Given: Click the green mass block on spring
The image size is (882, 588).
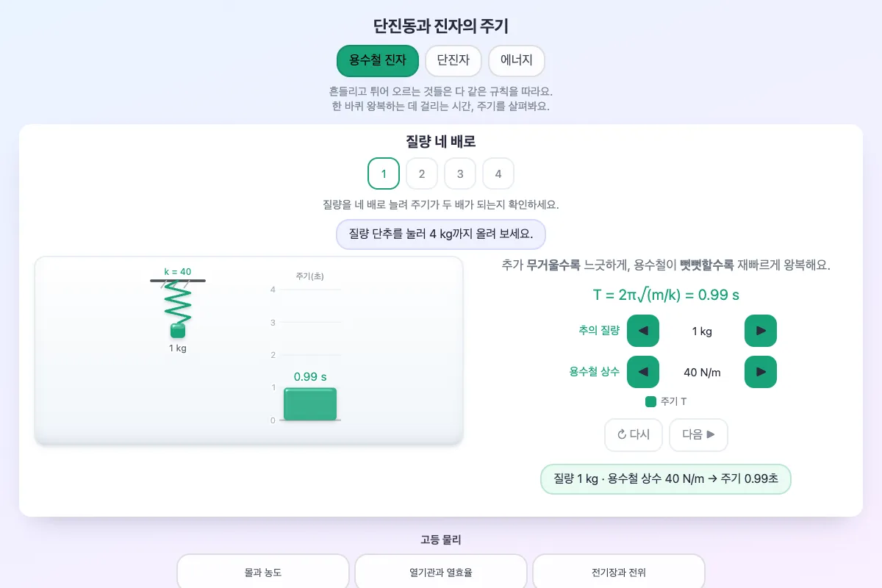Looking at the screenshot, I should coord(178,331).
